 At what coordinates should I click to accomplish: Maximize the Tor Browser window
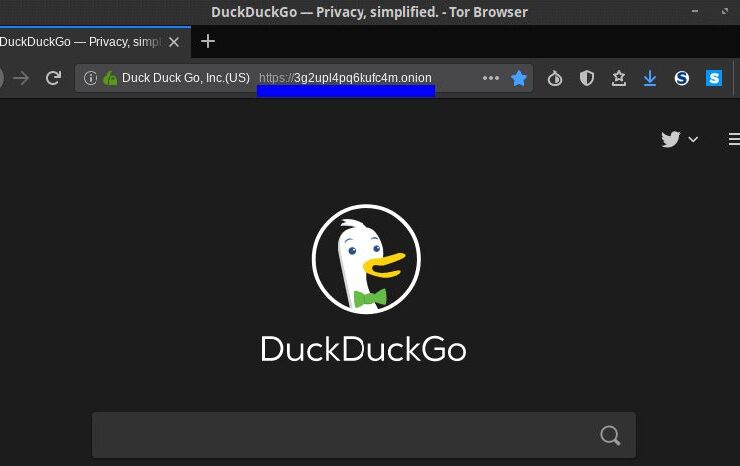tap(724, 11)
